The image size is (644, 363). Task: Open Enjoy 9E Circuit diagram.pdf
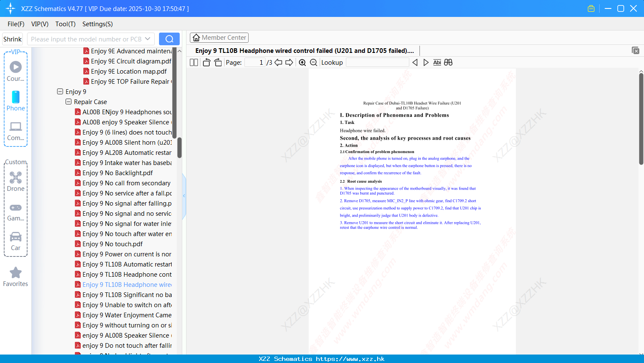point(127,61)
